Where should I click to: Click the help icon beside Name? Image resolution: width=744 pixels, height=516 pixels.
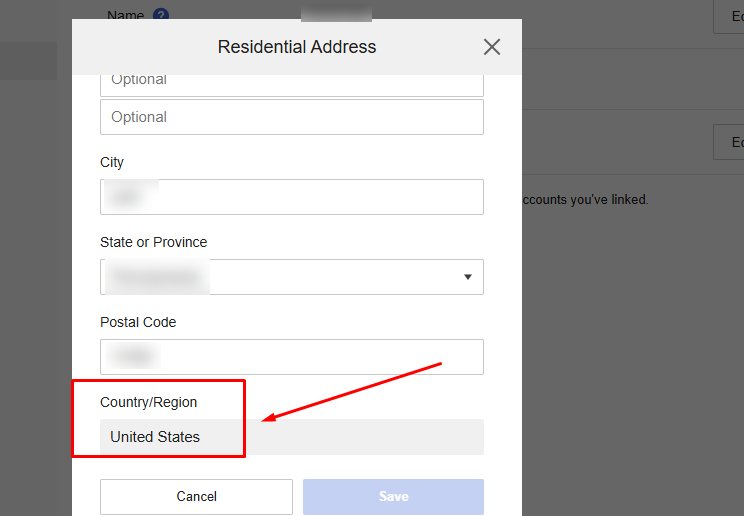(161, 16)
